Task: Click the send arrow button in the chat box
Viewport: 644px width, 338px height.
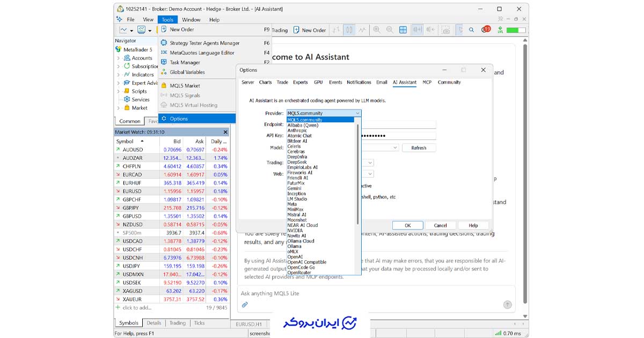Action: (x=507, y=305)
